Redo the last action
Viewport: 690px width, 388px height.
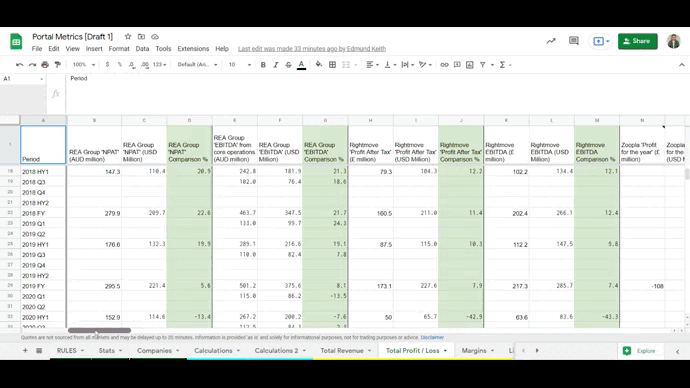point(32,65)
